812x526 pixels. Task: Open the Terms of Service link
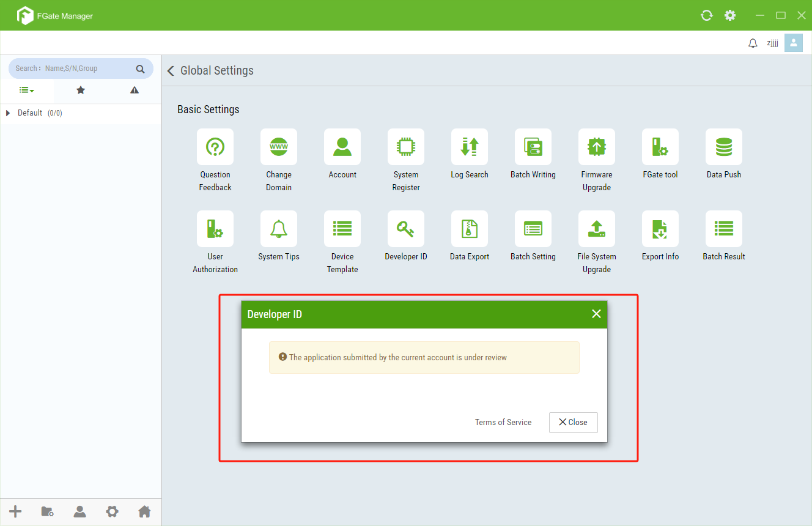pos(503,423)
